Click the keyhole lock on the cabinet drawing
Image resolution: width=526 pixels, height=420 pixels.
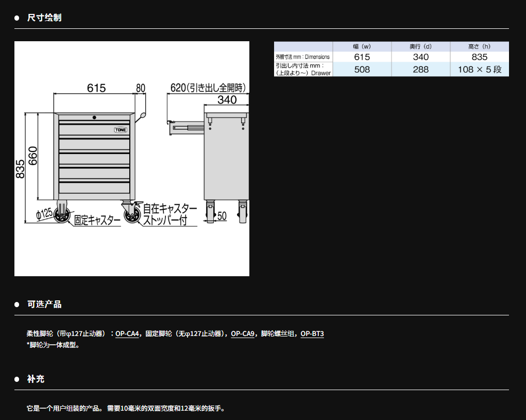pyautogui.click(x=95, y=117)
